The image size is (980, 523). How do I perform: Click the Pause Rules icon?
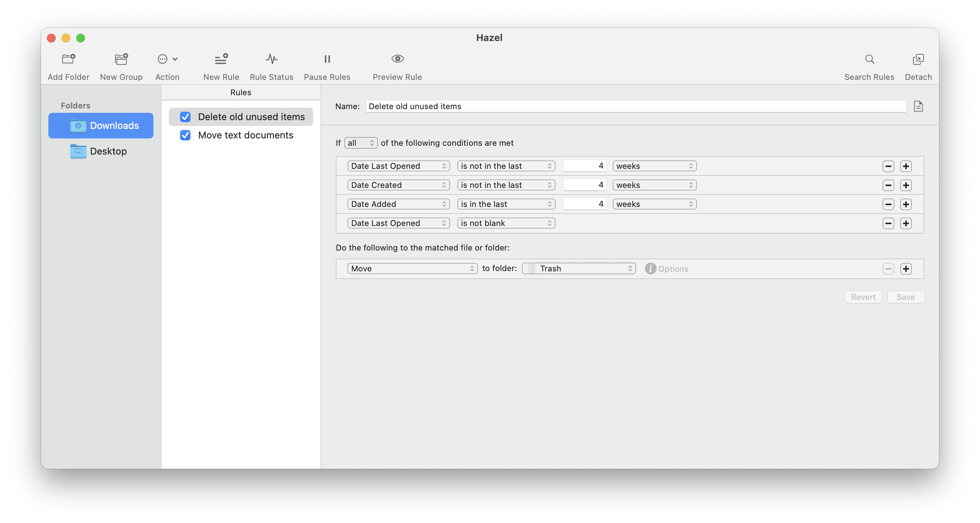click(x=327, y=59)
